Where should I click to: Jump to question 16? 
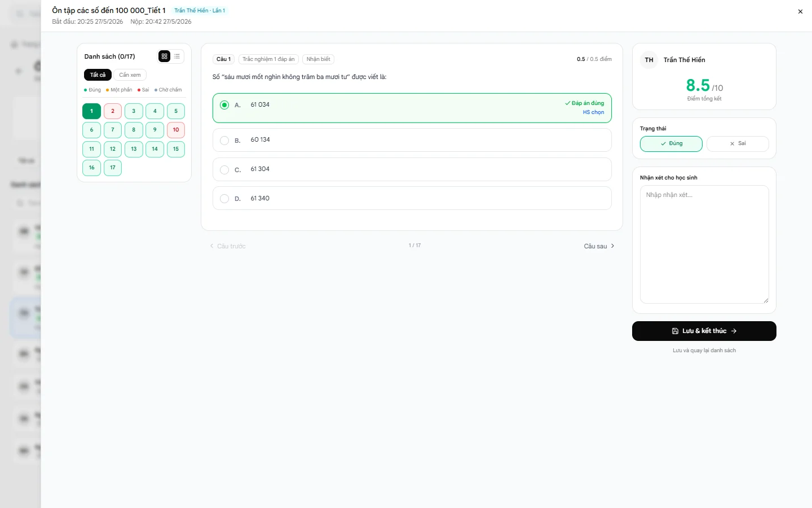91,168
